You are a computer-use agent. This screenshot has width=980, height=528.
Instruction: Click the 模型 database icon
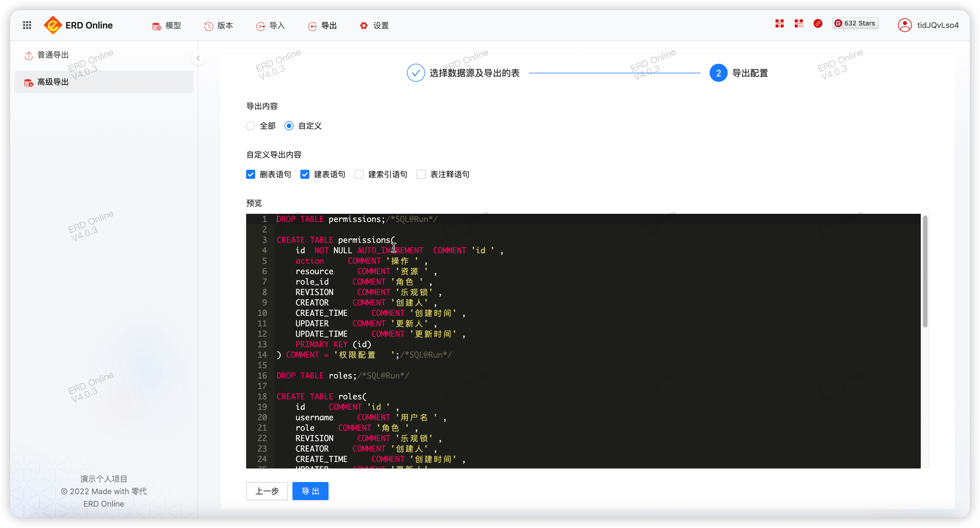tap(156, 26)
